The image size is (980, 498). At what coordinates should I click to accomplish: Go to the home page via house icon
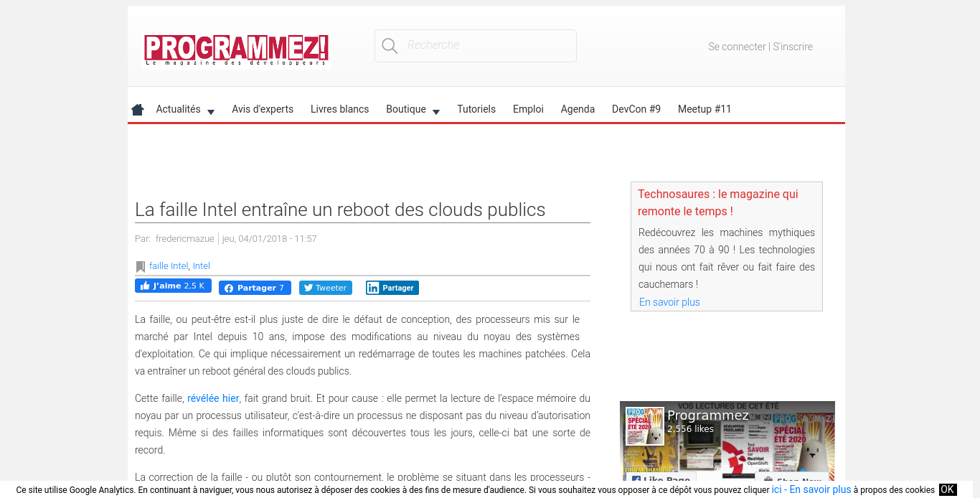[138, 110]
